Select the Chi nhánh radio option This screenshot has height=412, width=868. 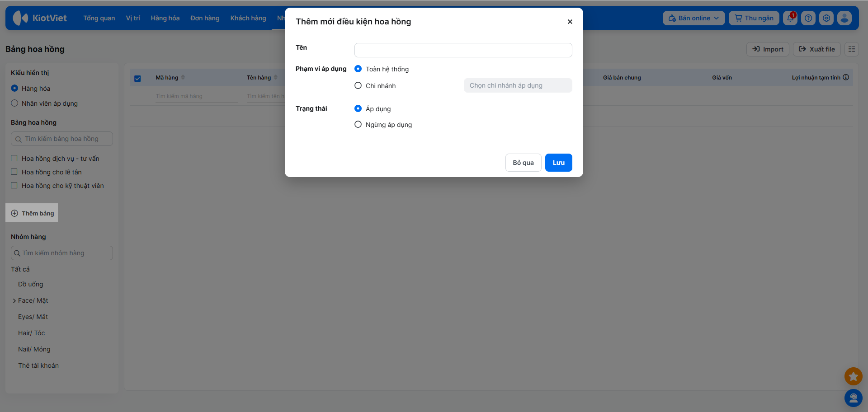point(358,85)
